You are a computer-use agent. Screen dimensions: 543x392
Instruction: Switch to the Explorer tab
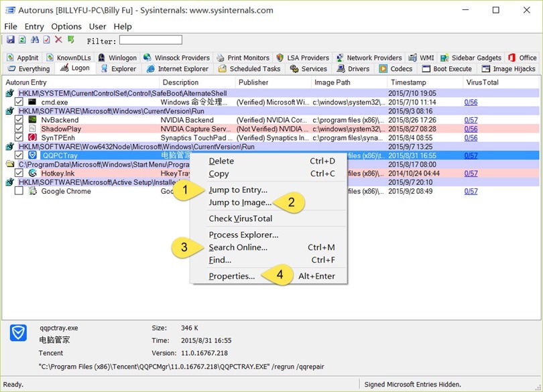(119, 69)
